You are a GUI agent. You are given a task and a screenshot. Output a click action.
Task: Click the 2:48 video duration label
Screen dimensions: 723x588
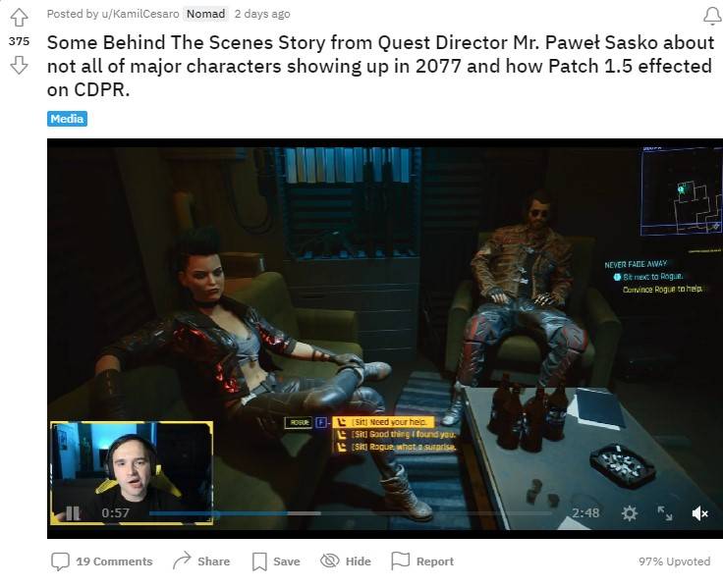click(585, 512)
